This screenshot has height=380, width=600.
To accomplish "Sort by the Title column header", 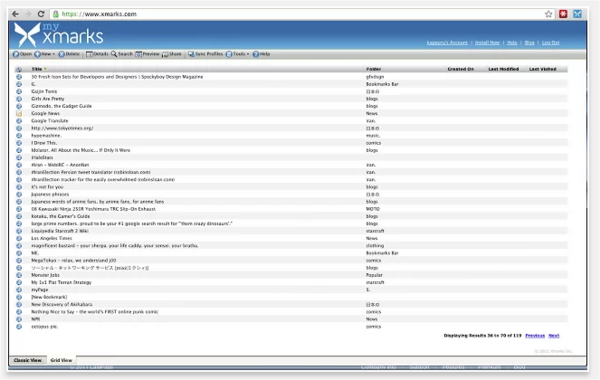I will 37,69.
